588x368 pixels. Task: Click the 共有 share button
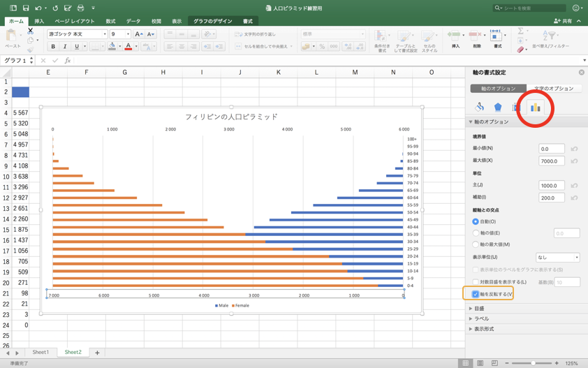[564, 22]
